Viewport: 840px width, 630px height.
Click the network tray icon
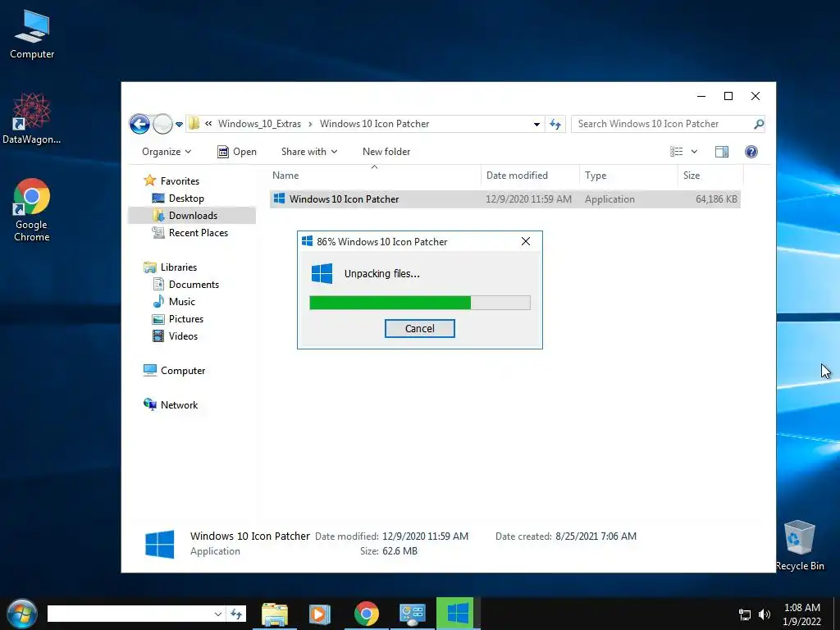coord(745,614)
